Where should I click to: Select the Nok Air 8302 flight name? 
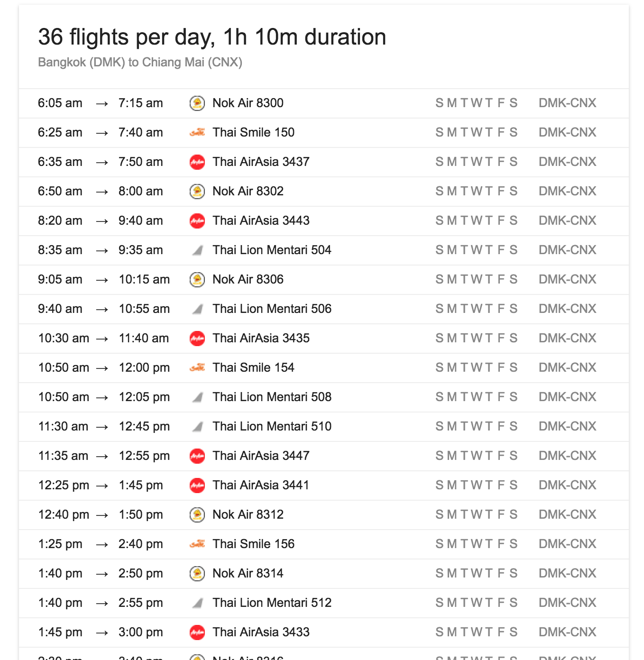pyautogui.click(x=248, y=191)
